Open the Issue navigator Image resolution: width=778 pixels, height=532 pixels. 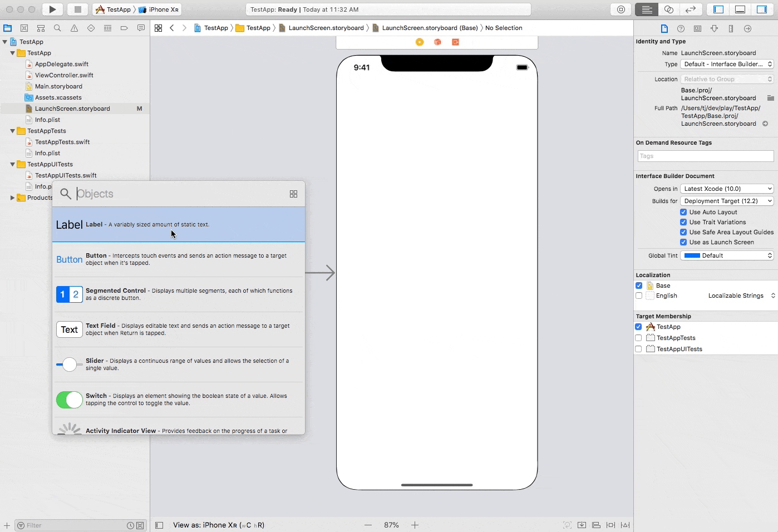tap(74, 28)
